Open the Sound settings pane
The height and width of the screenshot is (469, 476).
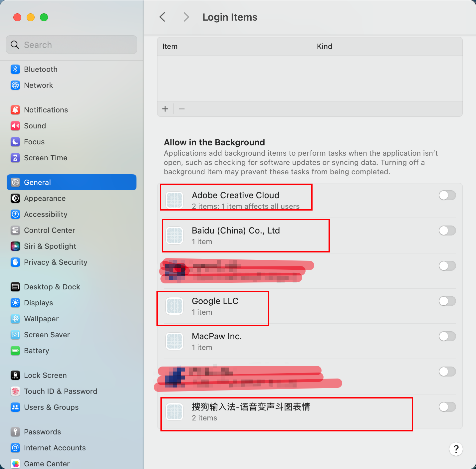pos(72,126)
